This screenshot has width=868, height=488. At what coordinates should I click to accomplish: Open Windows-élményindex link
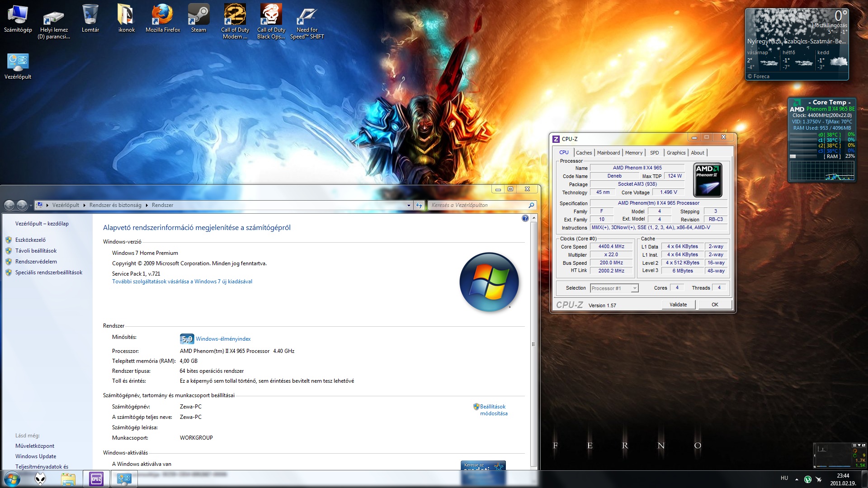click(223, 339)
